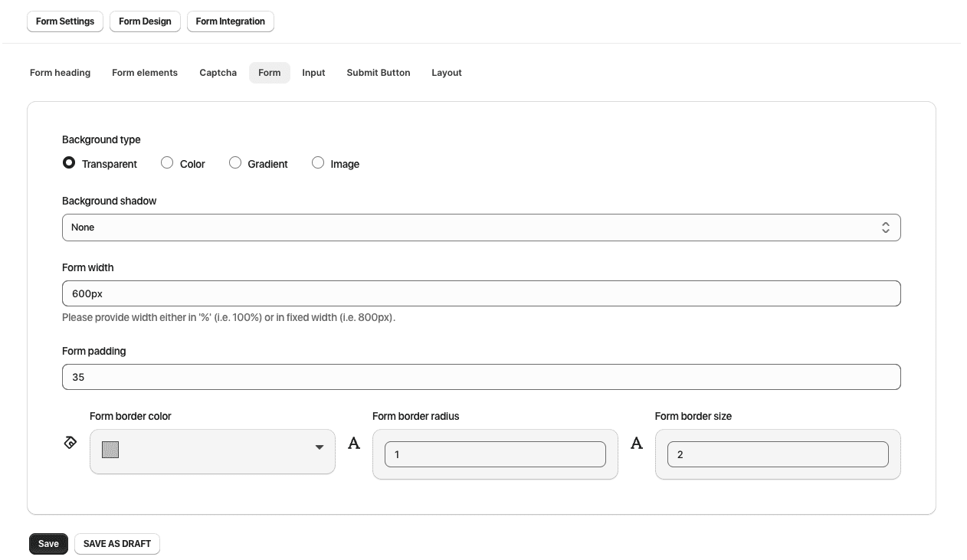The width and height of the screenshot is (967, 560).
Task: Open the Form elements tab
Action: (x=145, y=73)
